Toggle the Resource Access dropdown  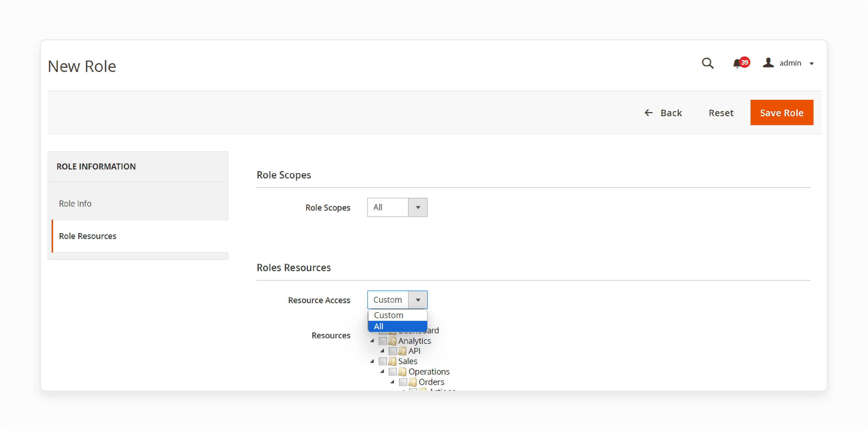point(397,300)
